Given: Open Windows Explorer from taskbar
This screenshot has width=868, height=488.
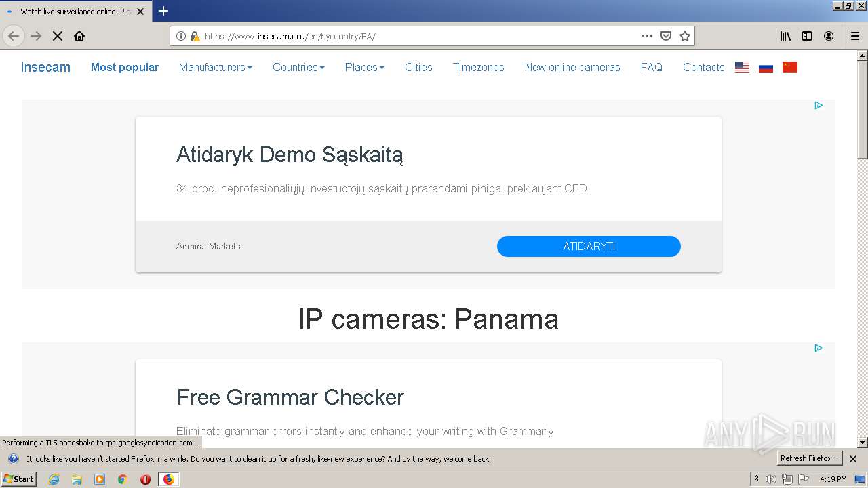Looking at the screenshot, I should tap(77, 479).
